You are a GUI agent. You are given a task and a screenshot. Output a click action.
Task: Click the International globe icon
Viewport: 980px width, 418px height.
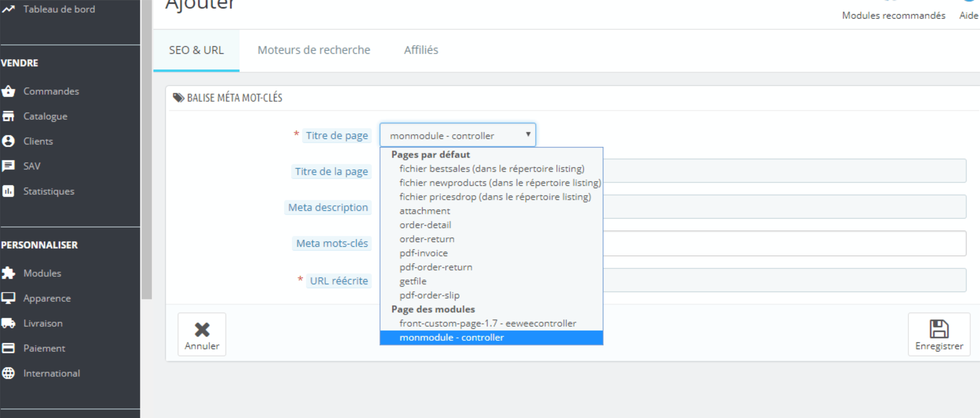click(x=8, y=373)
